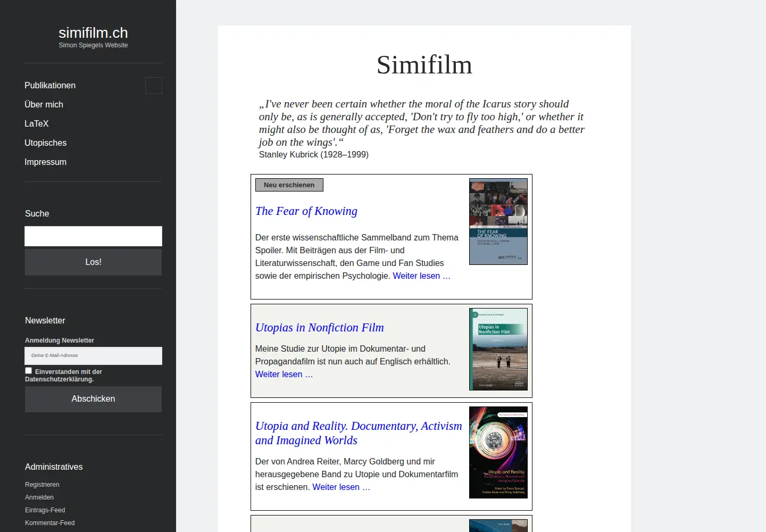This screenshot has width=766, height=532.
Task: Open the Eintrags-Feed link
Action: point(45,510)
